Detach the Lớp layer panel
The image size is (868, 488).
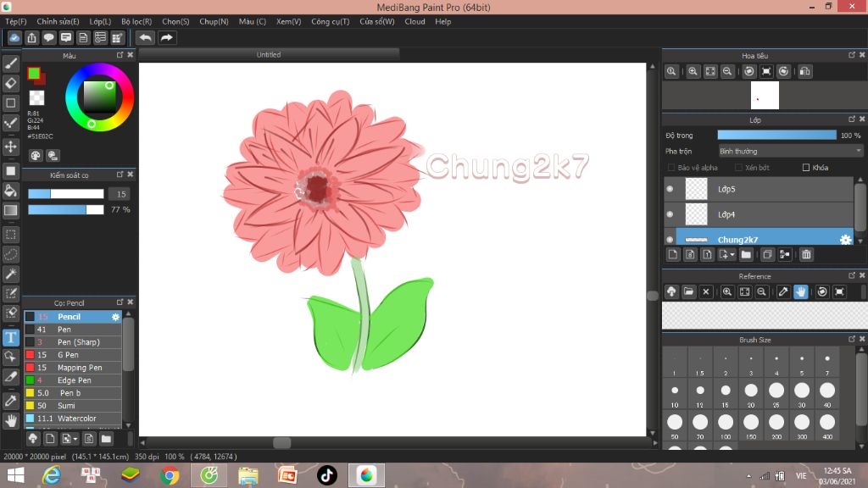[x=851, y=119]
